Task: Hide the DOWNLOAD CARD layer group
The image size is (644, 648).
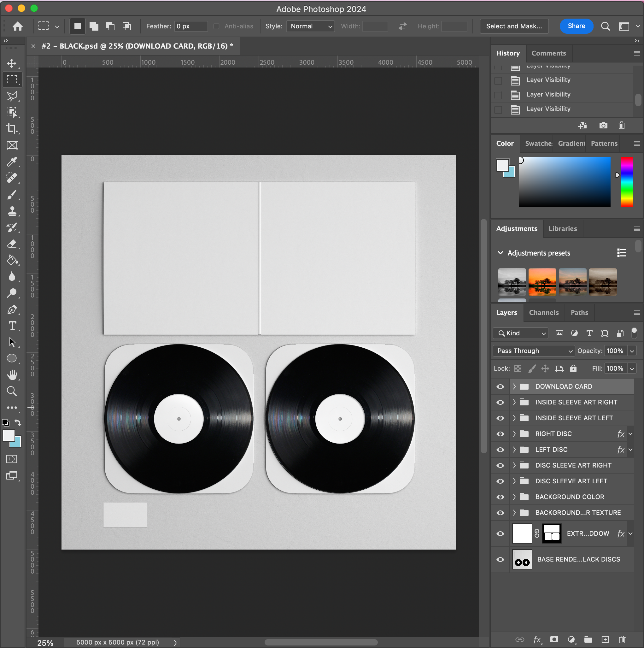Action: click(500, 387)
